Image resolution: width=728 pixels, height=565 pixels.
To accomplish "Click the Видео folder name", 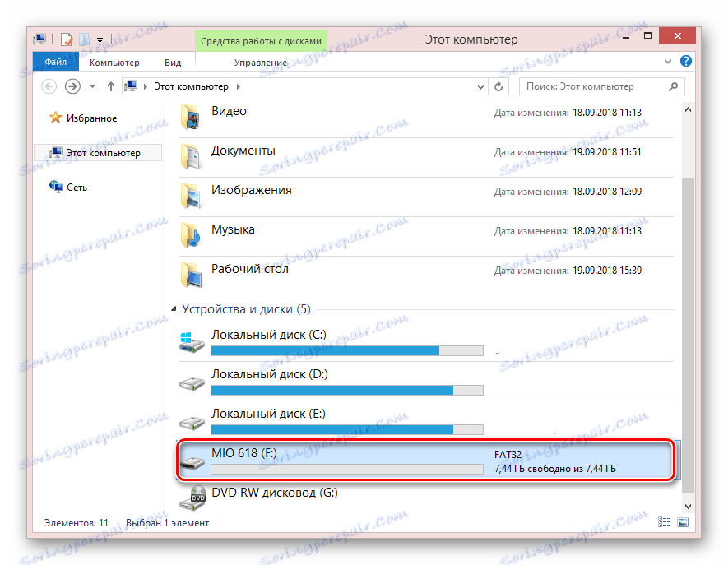I will [229, 111].
